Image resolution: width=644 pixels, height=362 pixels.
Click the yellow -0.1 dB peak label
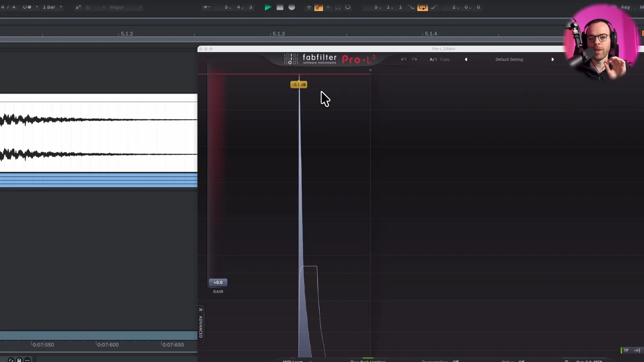(299, 84)
